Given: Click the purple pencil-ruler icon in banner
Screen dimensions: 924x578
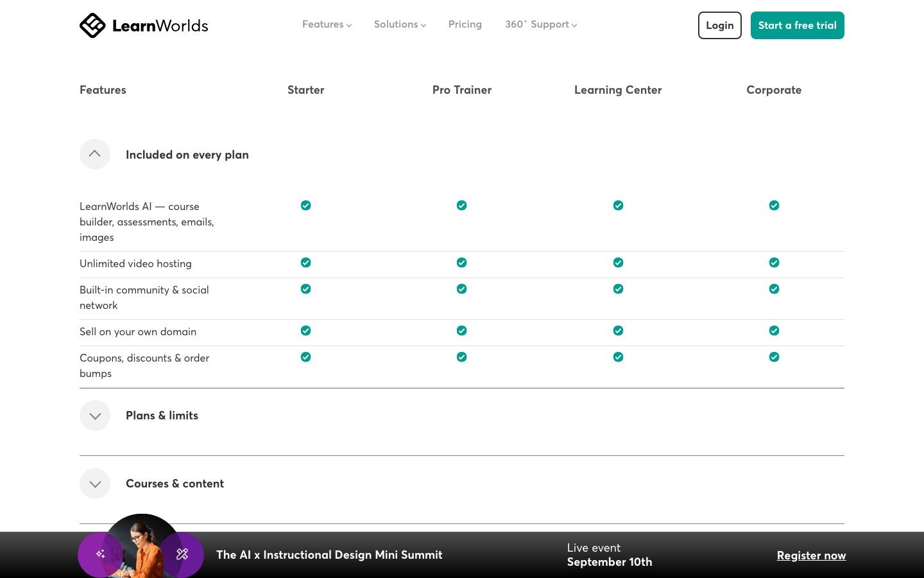Looking at the screenshot, I should pyautogui.click(x=182, y=554).
